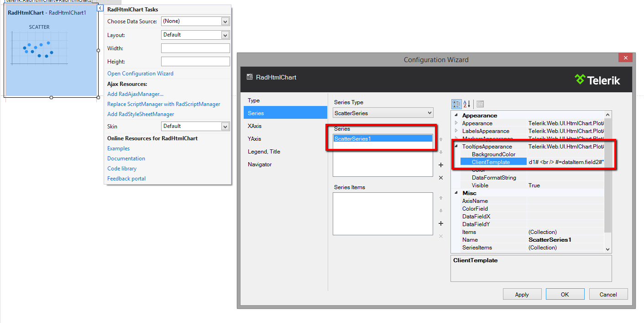Open the XAxis wizard page
Image resolution: width=644 pixels, height=323 pixels.
click(x=285, y=126)
